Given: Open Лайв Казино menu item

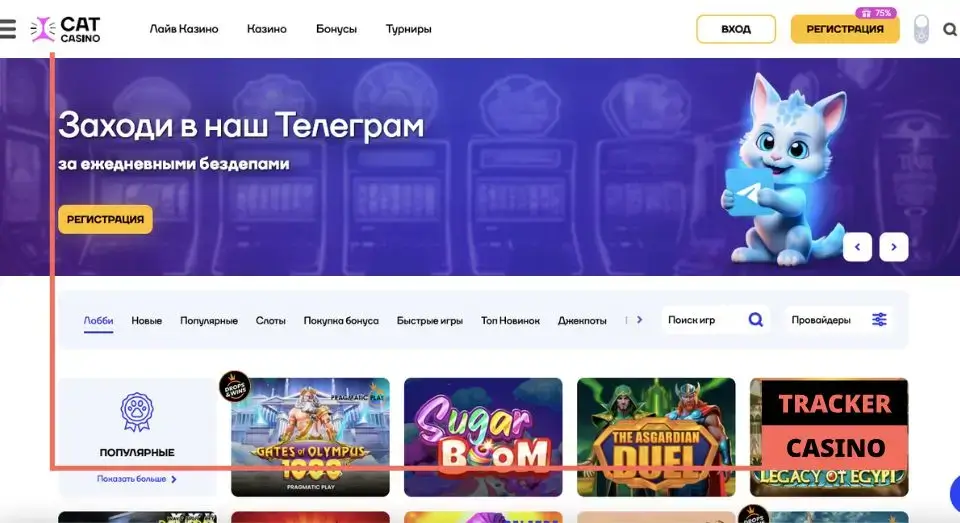Looking at the screenshot, I should (x=184, y=29).
